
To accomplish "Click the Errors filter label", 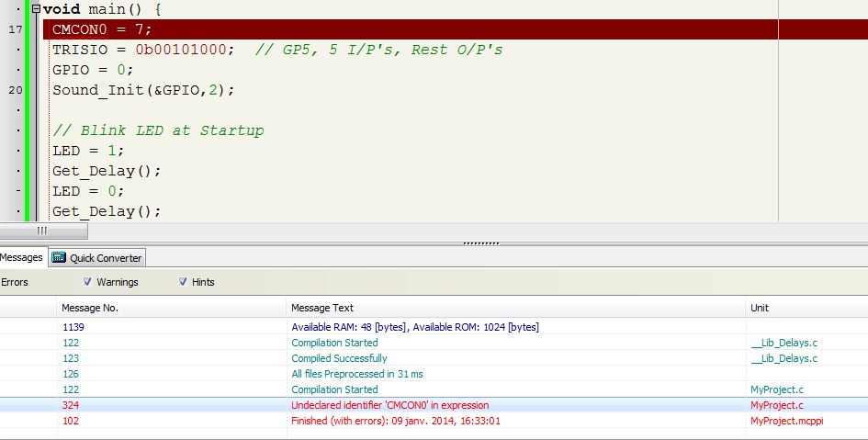I will pyautogui.click(x=15, y=282).
